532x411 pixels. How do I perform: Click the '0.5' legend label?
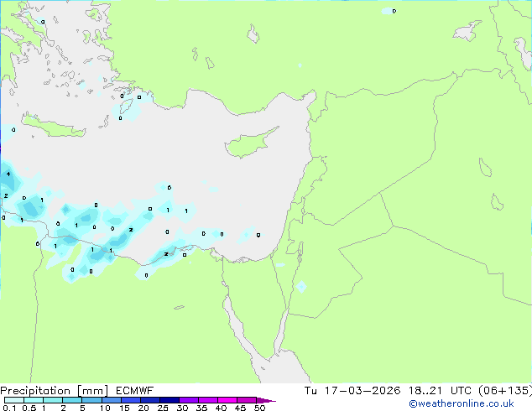[x=29, y=408]
